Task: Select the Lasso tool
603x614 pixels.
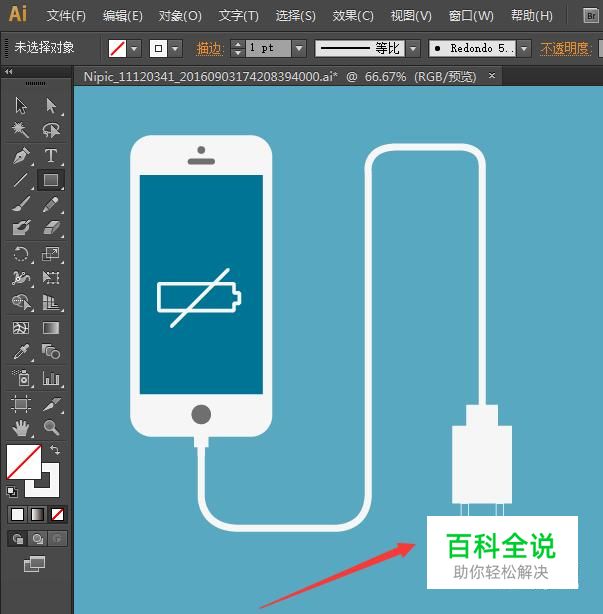Action: pos(51,130)
